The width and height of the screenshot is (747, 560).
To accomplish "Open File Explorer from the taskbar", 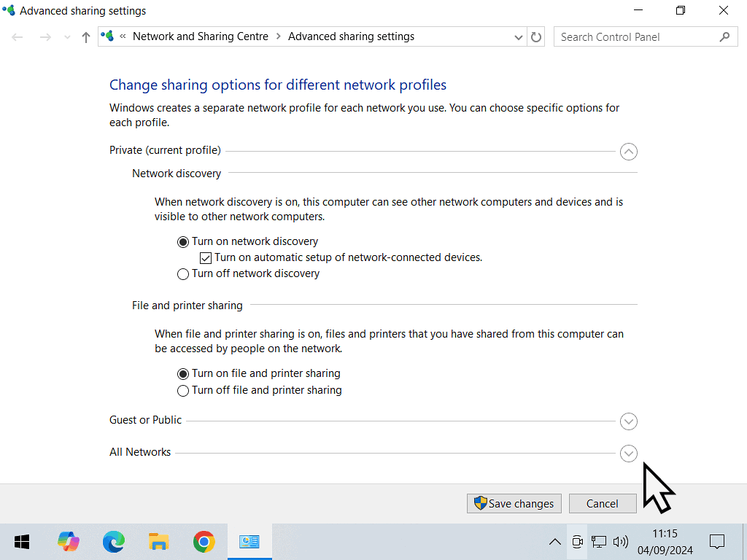I will (x=158, y=542).
